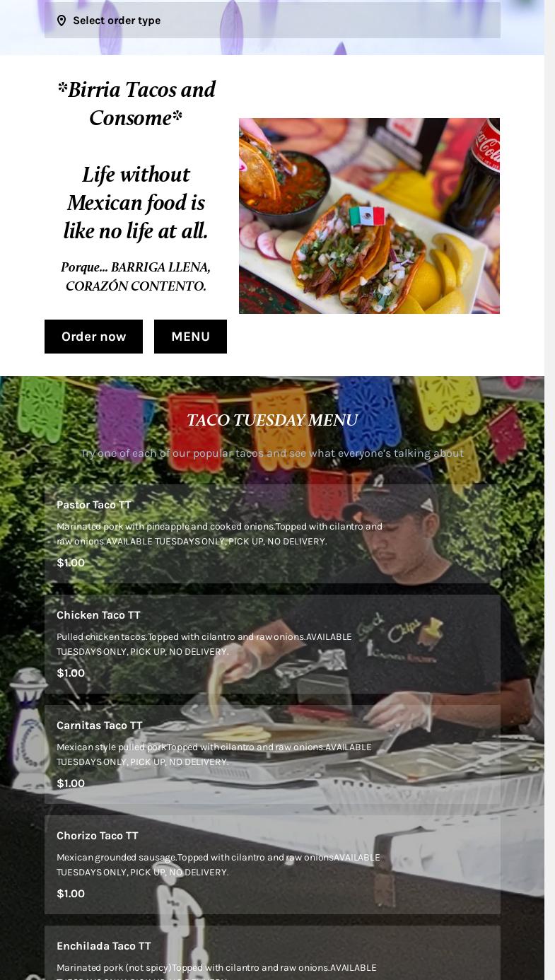Select the Chicken Taco TT item
This screenshot has width=555, height=980.
pyautogui.click(x=272, y=644)
